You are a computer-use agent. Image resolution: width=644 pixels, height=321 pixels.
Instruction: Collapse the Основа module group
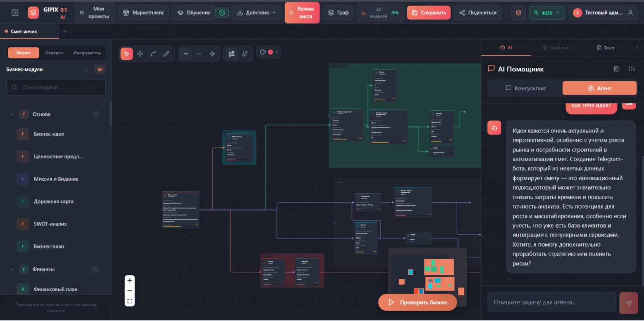pyautogui.click(x=12, y=114)
